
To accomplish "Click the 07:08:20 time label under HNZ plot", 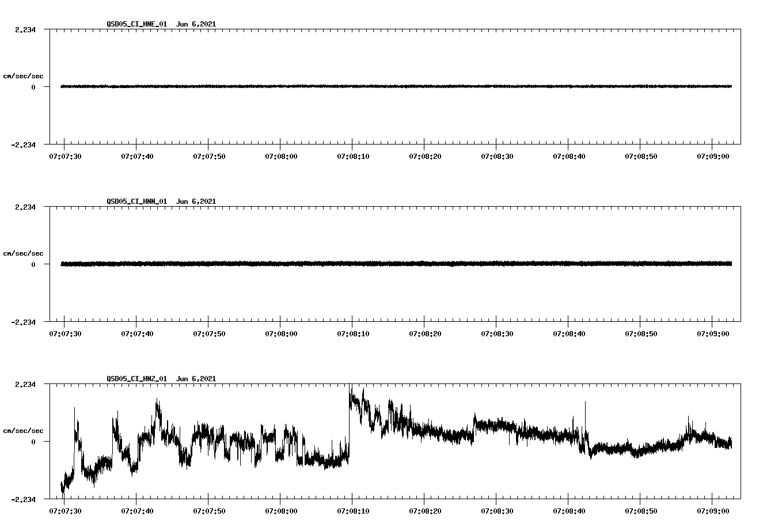I will tap(425, 511).
